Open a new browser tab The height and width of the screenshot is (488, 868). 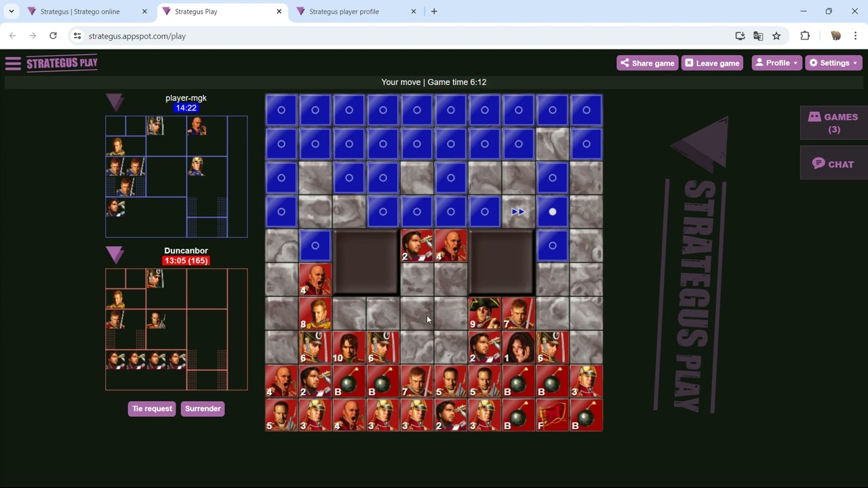click(x=434, y=12)
